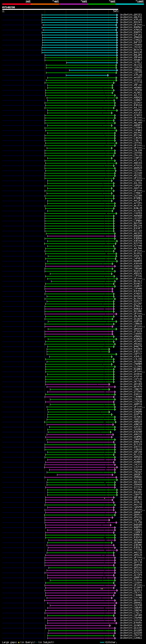Open the UniRef100_A7PL66 hit label
Viewport: 146px width, 644px height.
tap(131, 20)
